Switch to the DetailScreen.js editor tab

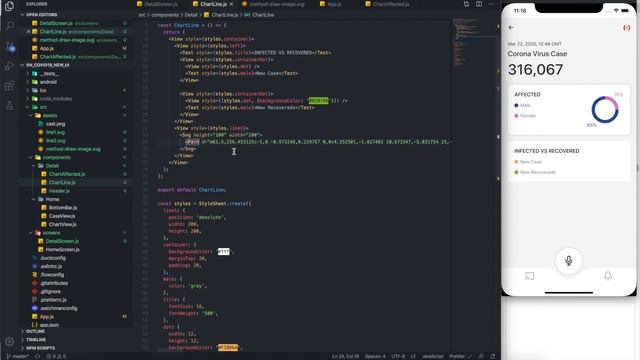tap(158, 4)
